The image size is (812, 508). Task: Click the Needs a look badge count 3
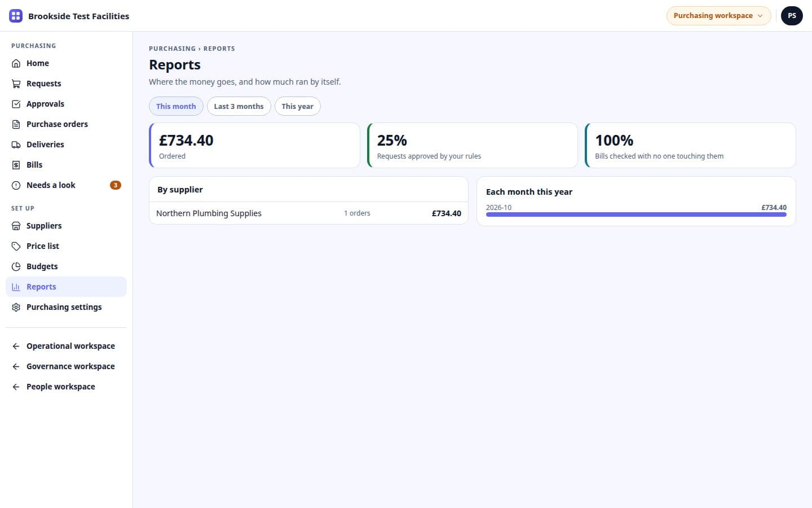115,185
